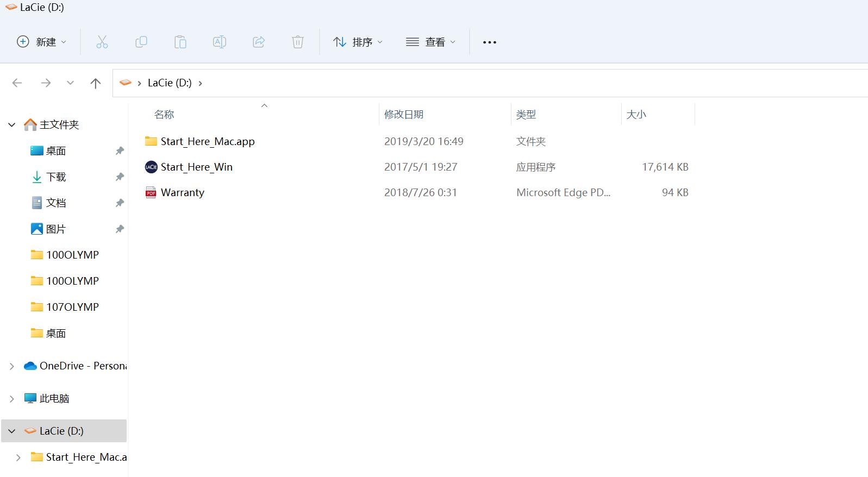Sort by 大小 column header
The height and width of the screenshot is (477, 868).
(x=636, y=115)
